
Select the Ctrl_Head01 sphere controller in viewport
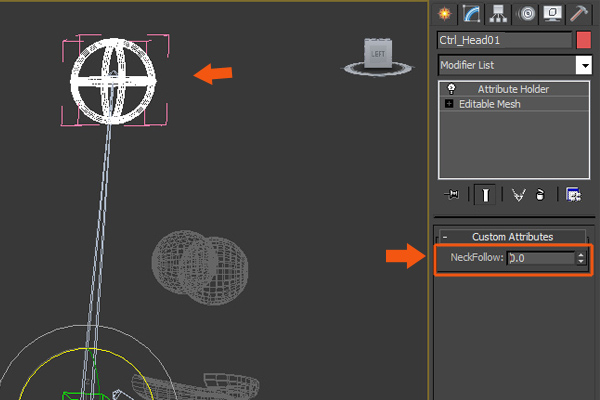tap(113, 81)
